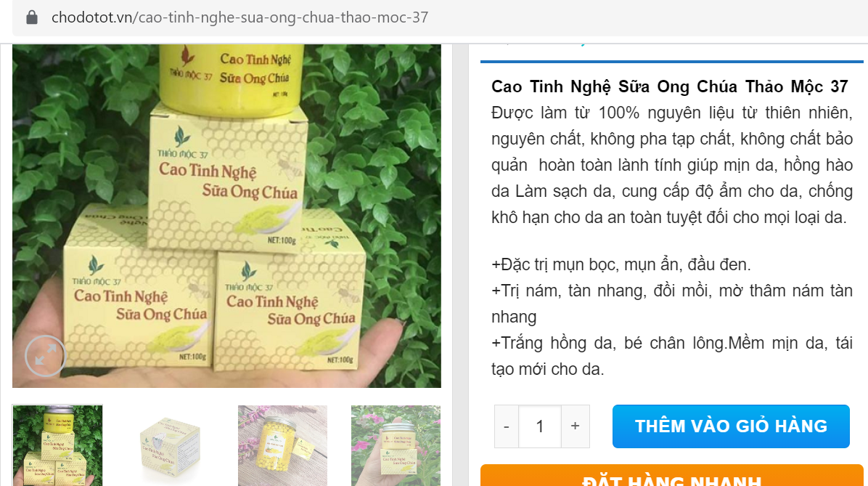Open fullscreen image zoom icon

coord(46,356)
